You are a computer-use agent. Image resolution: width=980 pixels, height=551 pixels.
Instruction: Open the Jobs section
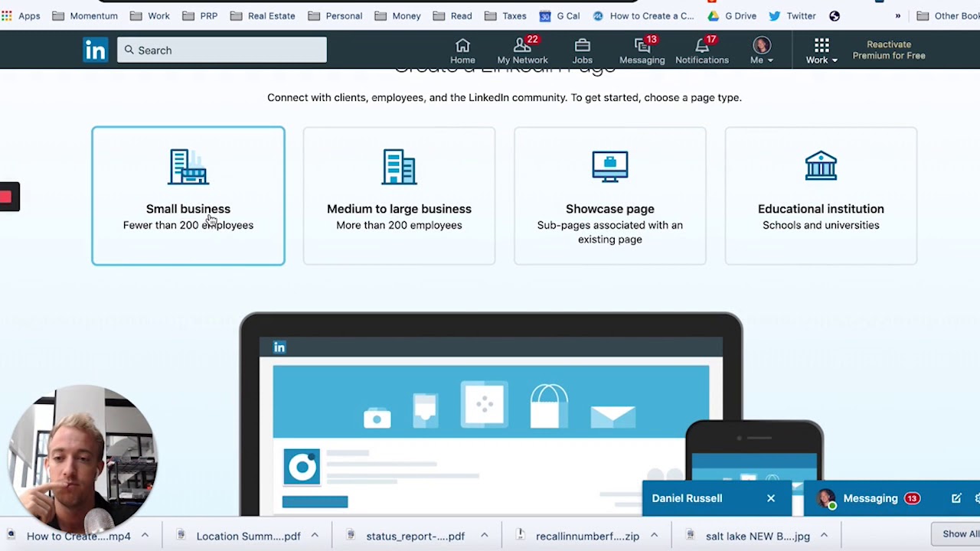pyautogui.click(x=582, y=51)
